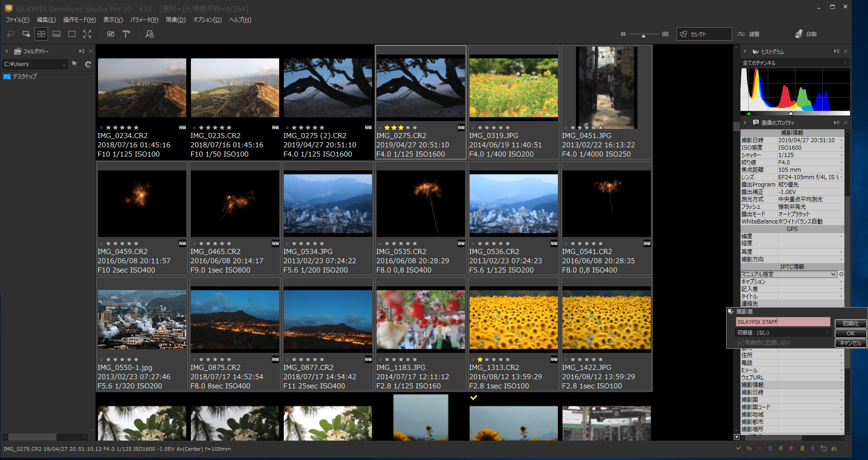Open 表示(V) menu

113,20
